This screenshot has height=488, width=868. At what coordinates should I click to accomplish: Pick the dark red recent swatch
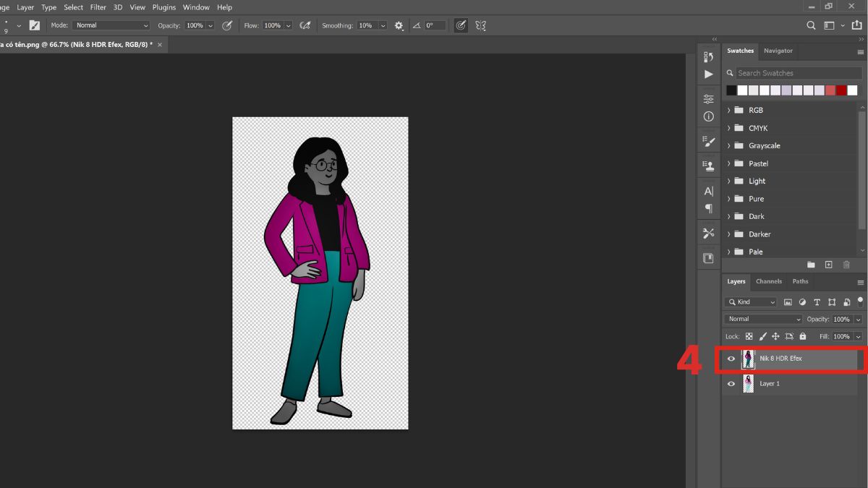click(x=841, y=90)
